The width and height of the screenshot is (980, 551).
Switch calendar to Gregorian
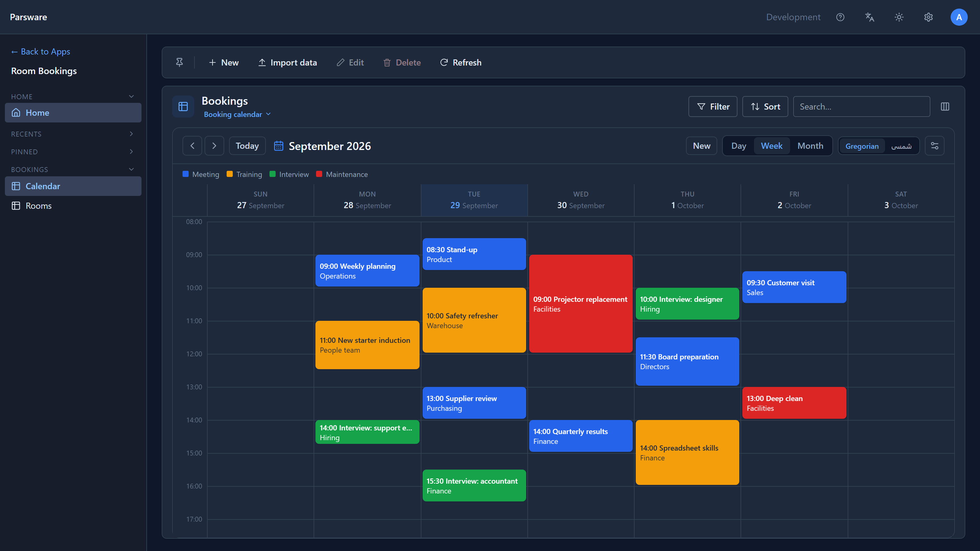(862, 146)
